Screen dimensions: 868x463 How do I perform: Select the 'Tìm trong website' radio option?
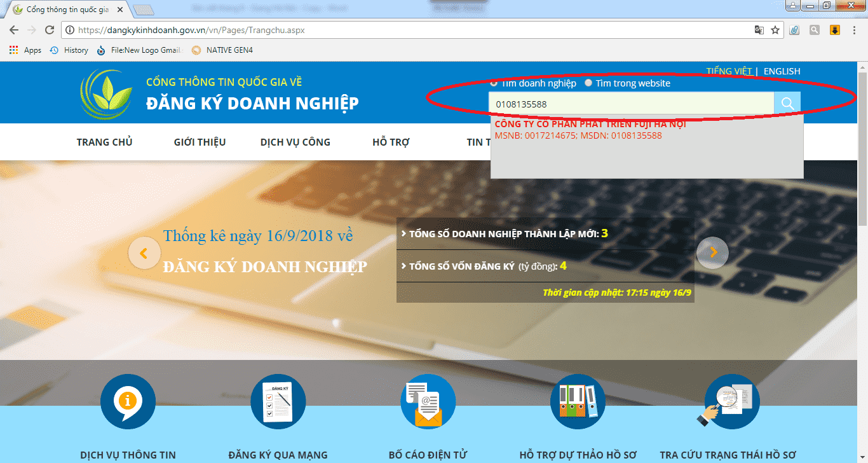tap(588, 83)
